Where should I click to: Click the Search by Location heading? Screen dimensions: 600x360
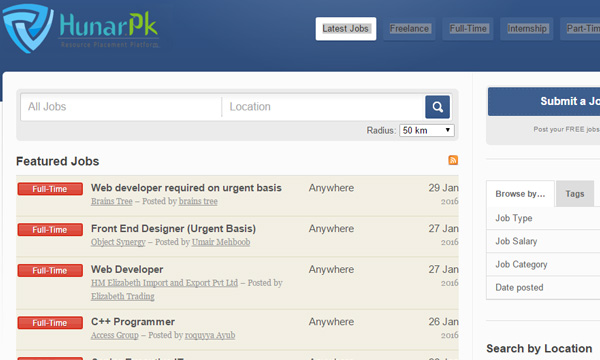tap(539, 349)
